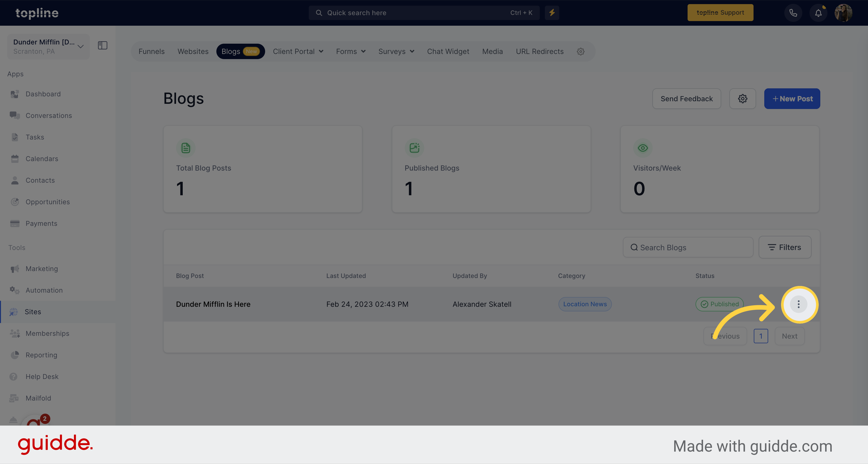The image size is (868, 464).
Task: Open blog settings gear next to Send Feedback
Action: click(743, 99)
